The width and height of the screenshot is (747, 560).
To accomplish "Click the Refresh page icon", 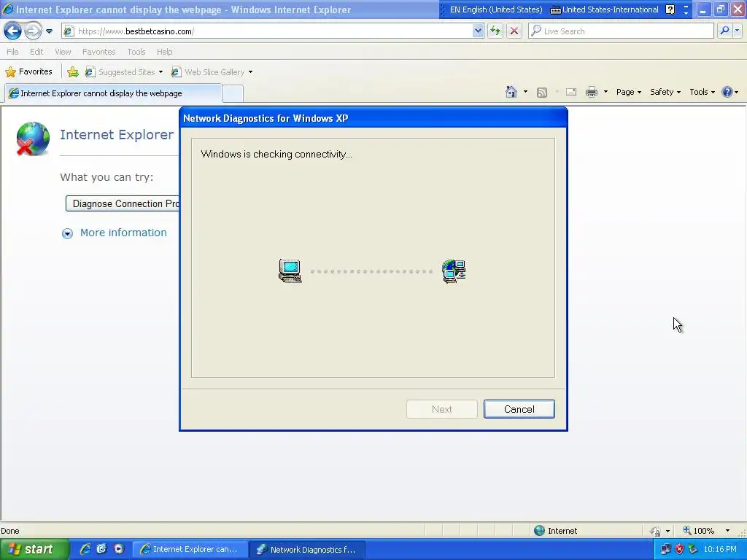I will pyautogui.click(x=495, y=31).
